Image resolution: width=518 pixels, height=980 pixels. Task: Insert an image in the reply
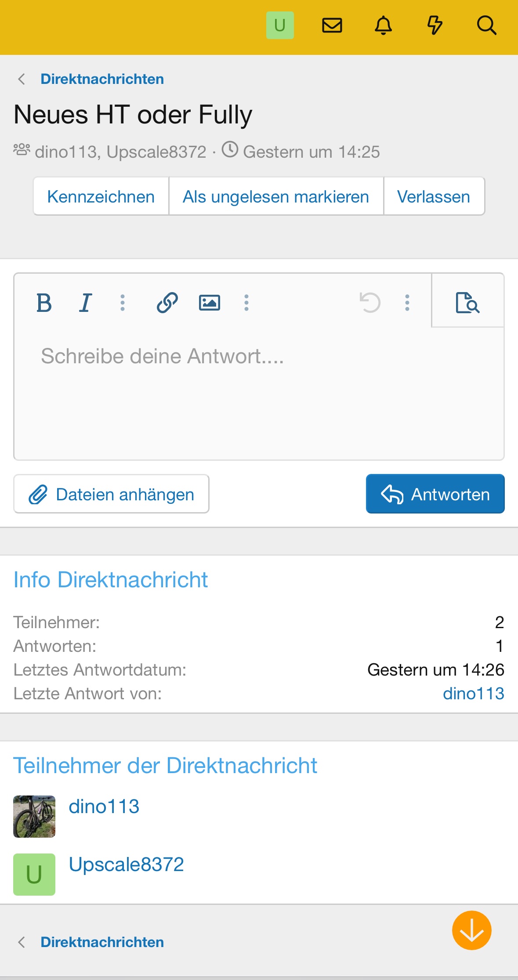pyautogui.click(x=210, y=303)
